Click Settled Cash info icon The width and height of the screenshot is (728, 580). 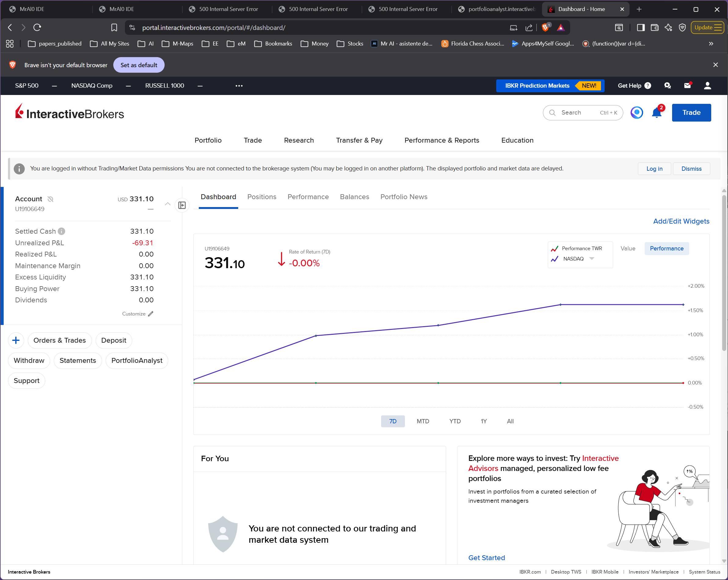pos(61,232)
